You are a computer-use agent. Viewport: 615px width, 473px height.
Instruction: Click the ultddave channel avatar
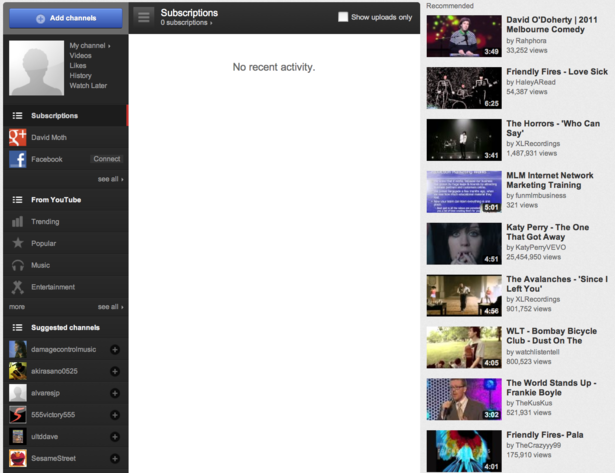18,437
